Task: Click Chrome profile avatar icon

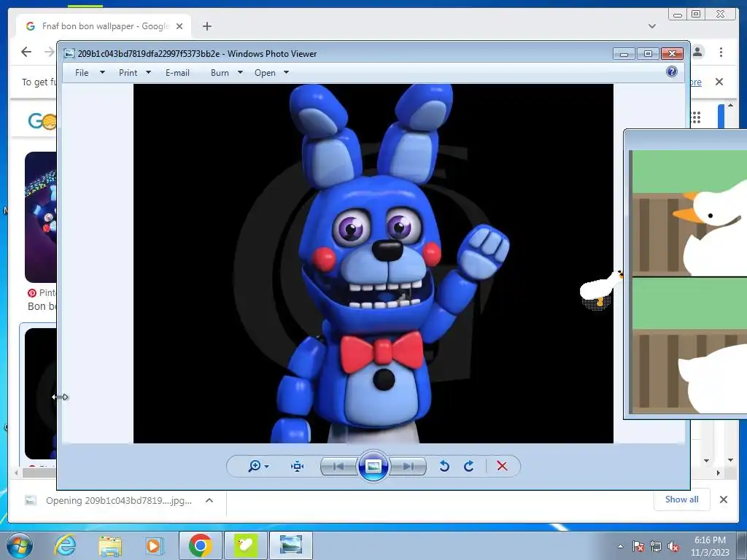Action: click(x=698, y=52)
